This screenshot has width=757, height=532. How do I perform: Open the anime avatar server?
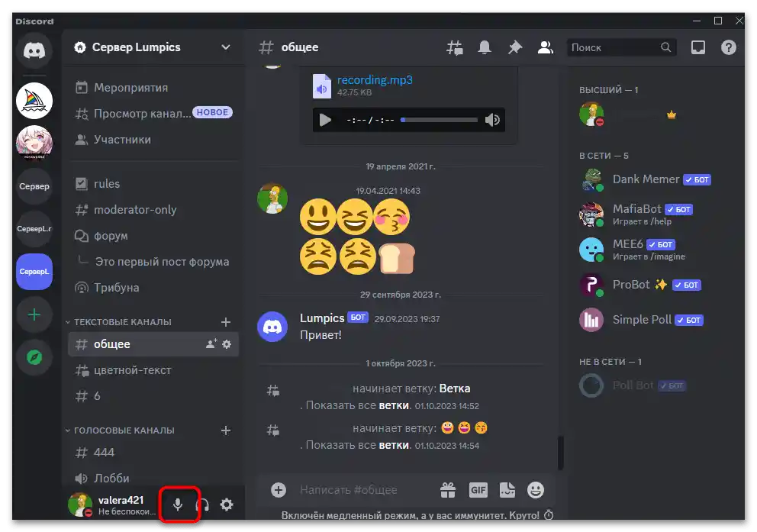[x=34, y=143]
